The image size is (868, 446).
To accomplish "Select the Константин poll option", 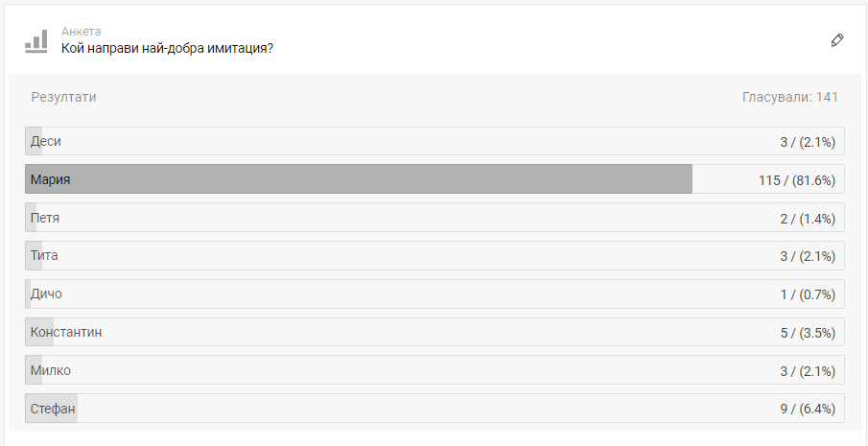I will click(434, 332).
